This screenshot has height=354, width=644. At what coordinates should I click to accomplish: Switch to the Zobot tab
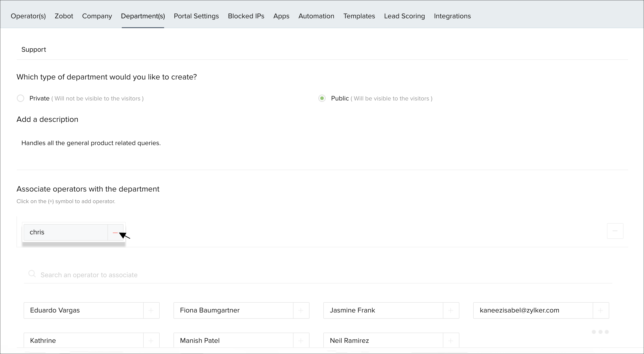[64, 16]
